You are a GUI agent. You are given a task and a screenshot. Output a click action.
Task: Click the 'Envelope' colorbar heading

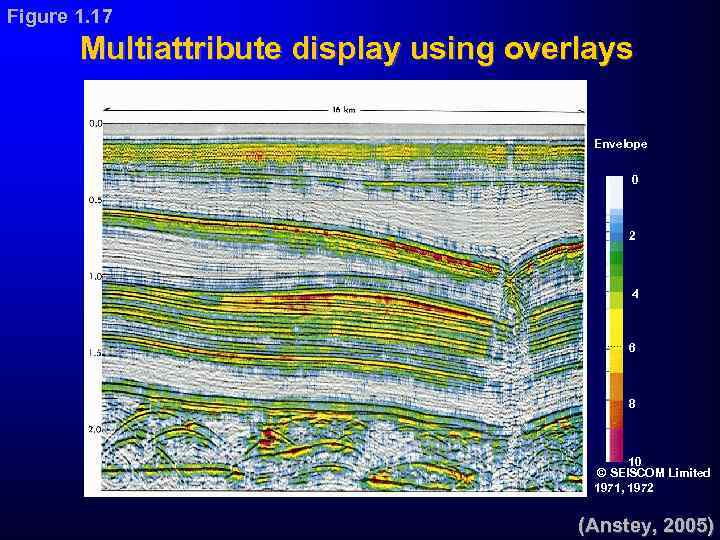[621, 144]
